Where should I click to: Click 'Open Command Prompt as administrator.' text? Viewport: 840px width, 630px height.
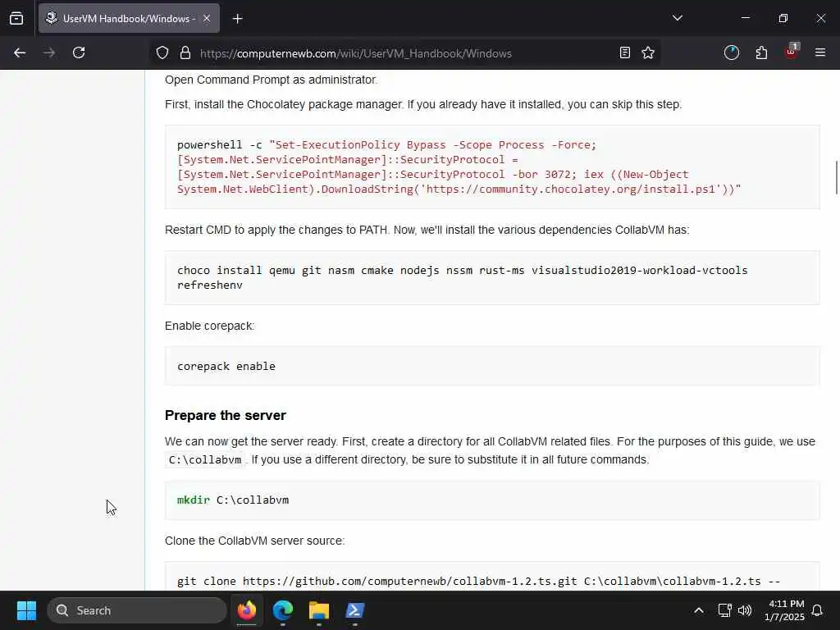click(x=271, y=80)
